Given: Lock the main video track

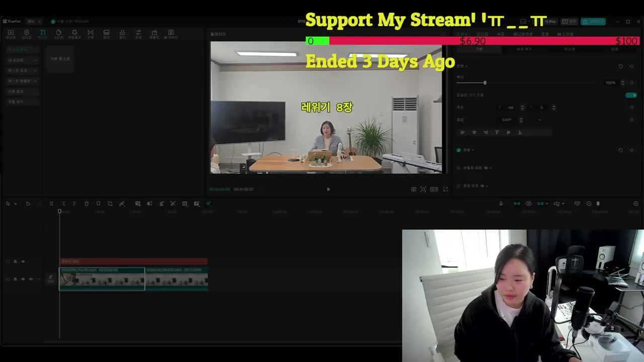Looking at the screenshot, I should (x=15, y=279).
